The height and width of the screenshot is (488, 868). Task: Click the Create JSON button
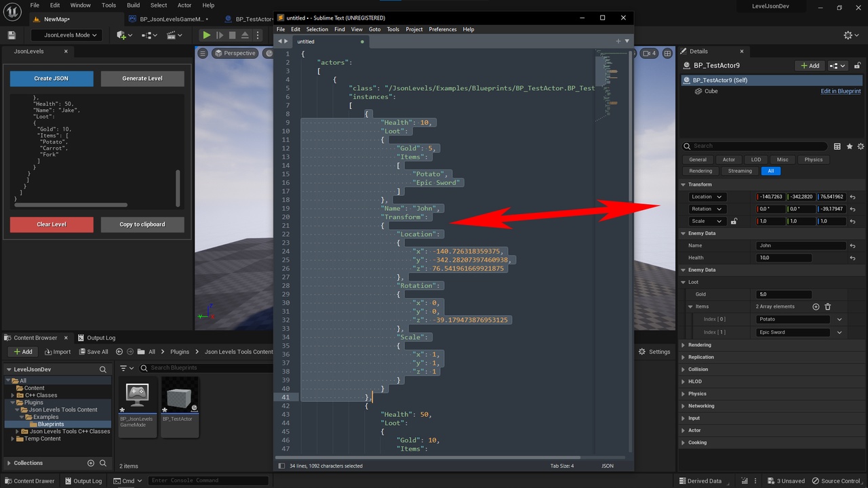[x=52, y=79]
